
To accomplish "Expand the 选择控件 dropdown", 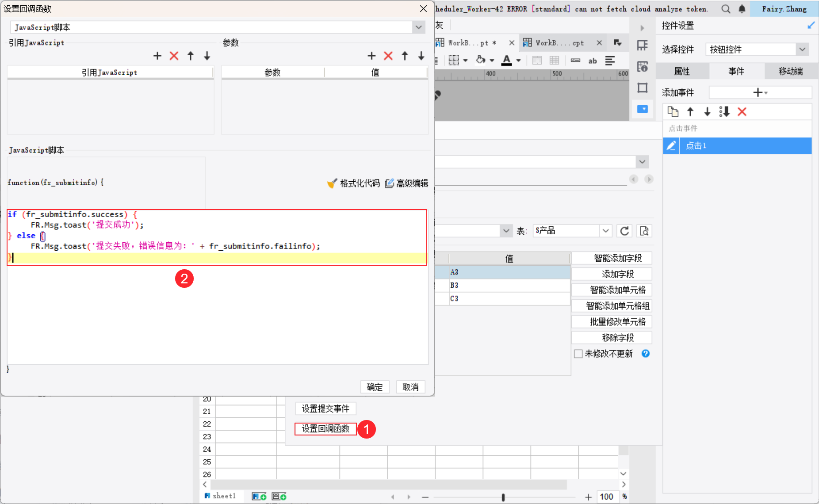I will click(x=802, y=50).
